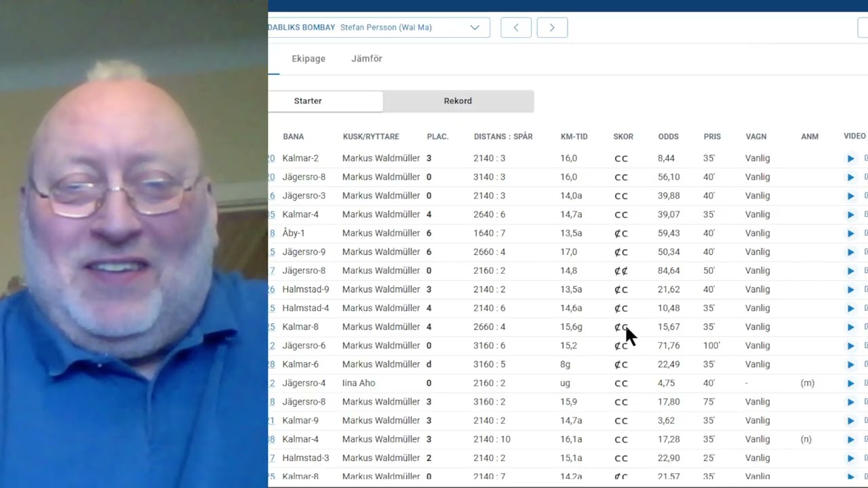Play video for Åby-1 row
Viewport: 868px width, 488px height.
pos(850,234)
